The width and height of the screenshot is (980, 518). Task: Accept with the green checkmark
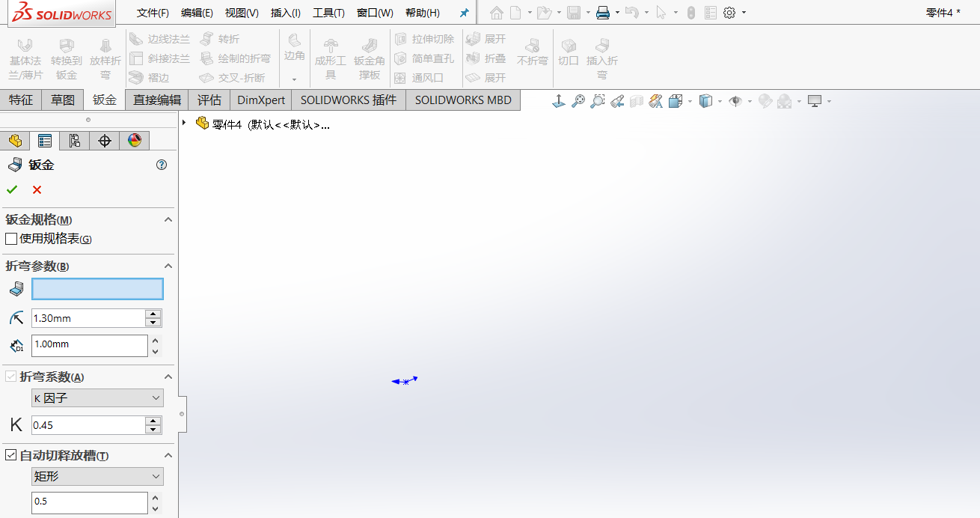point(12,189)
